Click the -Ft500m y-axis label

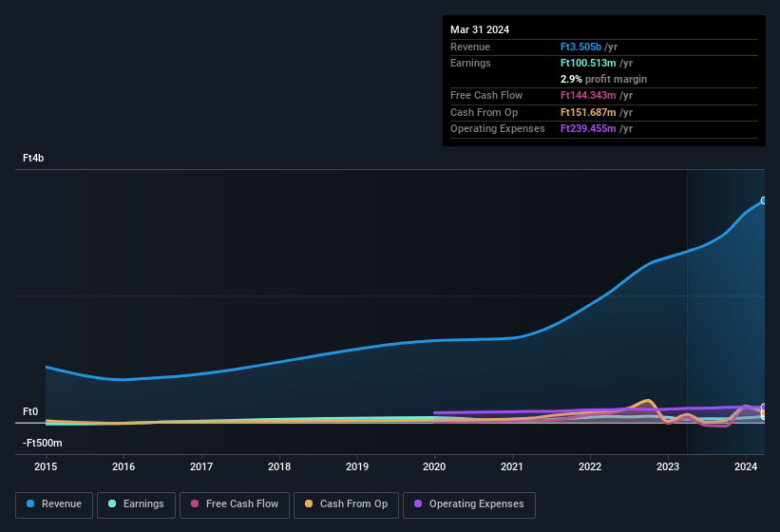tap(43, 443)
